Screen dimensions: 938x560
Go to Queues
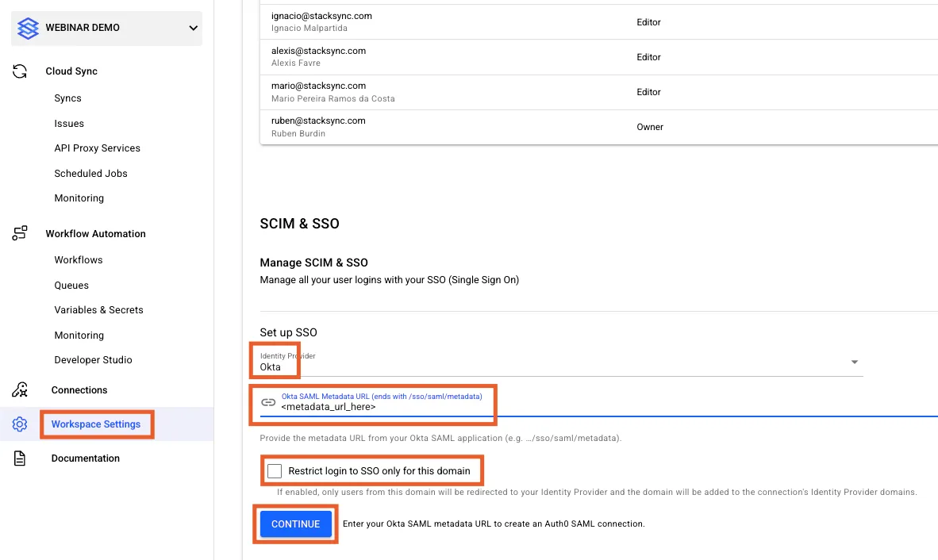coord(71,285)
